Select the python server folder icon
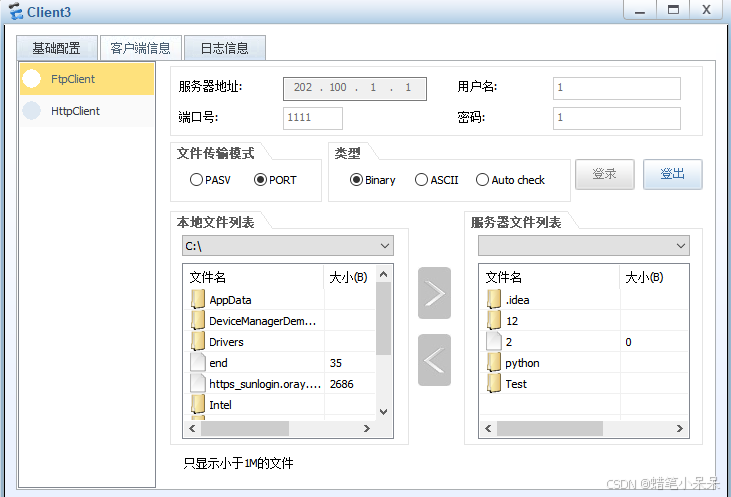This screenshot has height=497, width=731. [494, 362]
